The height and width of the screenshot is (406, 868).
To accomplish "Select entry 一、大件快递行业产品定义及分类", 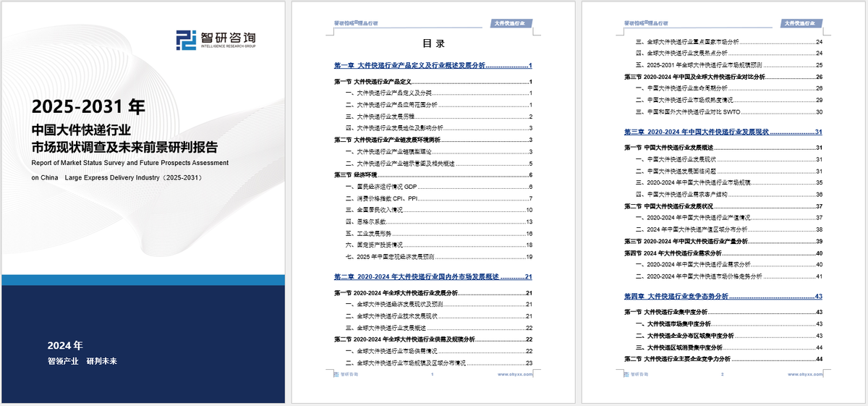I will point(438,93).
